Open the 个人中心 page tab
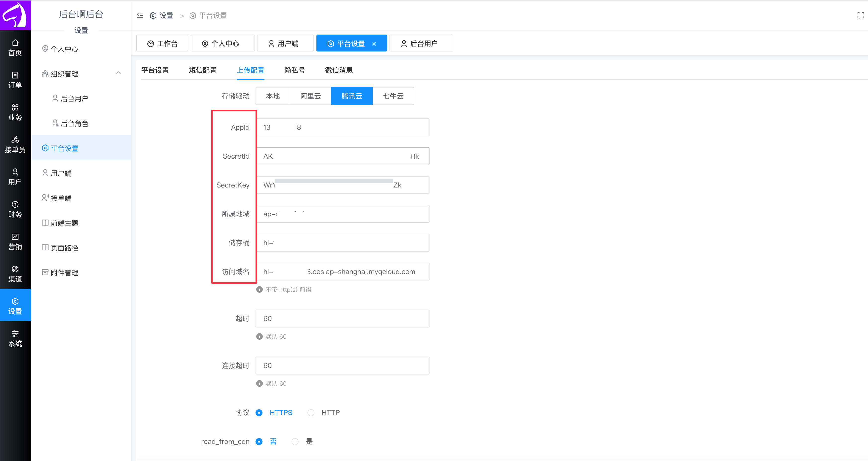868x461 pixels. click(x=222, y=44)
